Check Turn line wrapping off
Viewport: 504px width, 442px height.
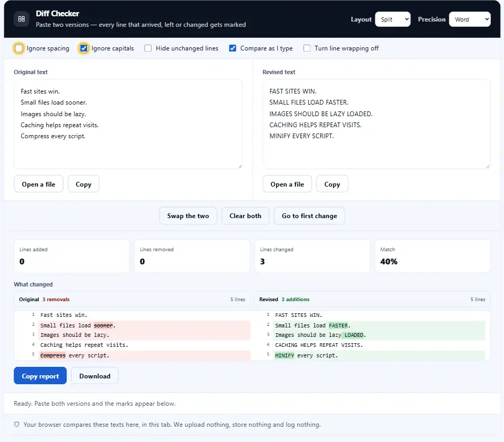pos(307,48)
